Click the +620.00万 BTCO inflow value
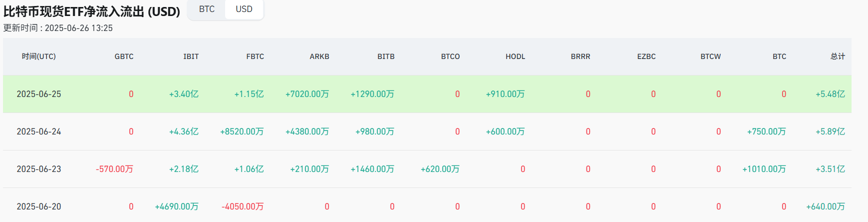 tap(440, 169)
